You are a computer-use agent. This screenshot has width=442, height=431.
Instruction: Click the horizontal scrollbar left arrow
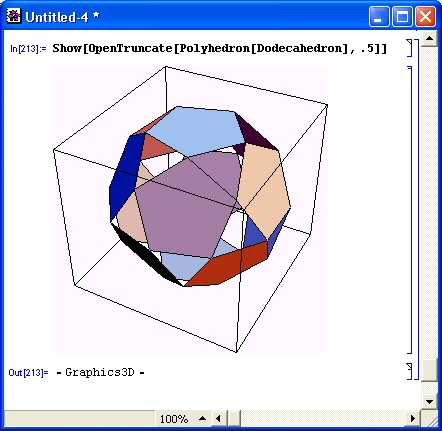[218, 418]
